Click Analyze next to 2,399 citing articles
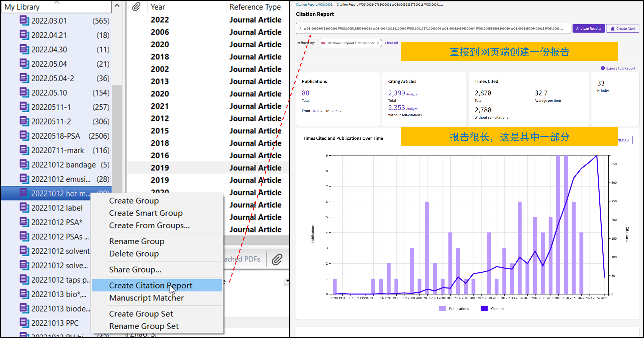The image size is (644, 338). pos(412,94)
